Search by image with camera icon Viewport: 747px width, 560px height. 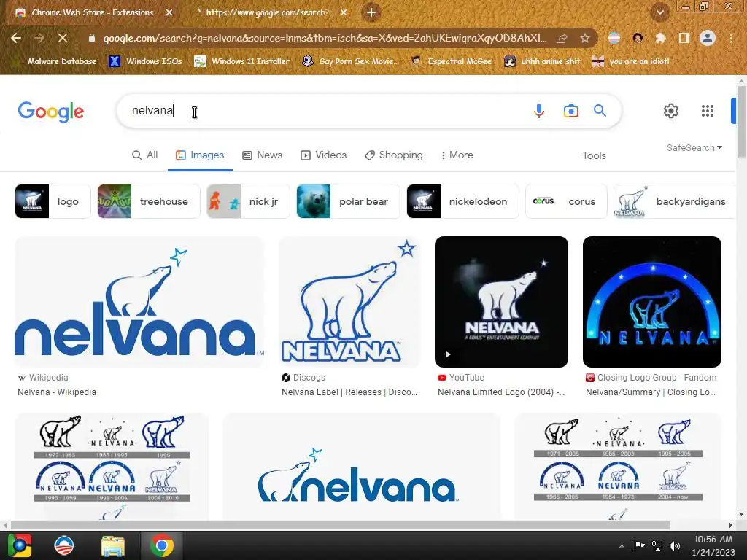pos(570,111)
